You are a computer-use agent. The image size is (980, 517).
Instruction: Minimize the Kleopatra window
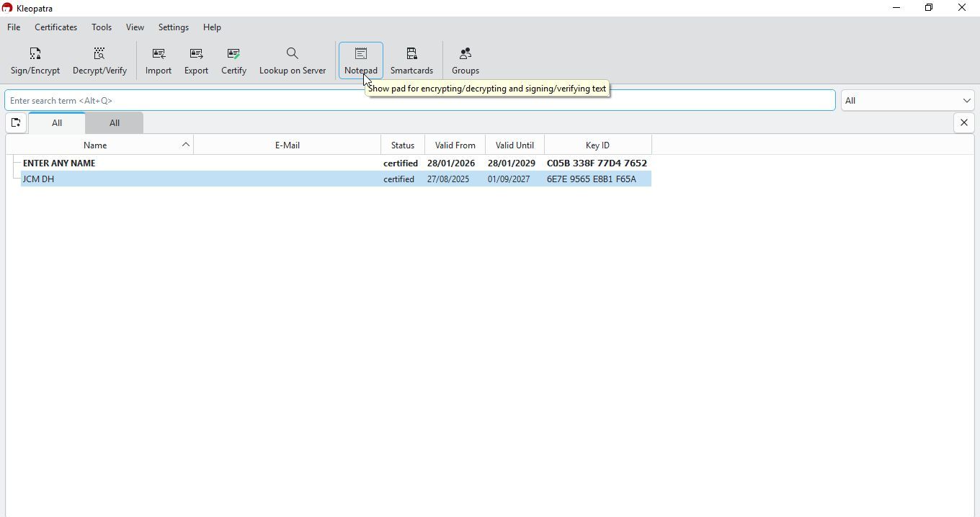click(x=896, y=8)
